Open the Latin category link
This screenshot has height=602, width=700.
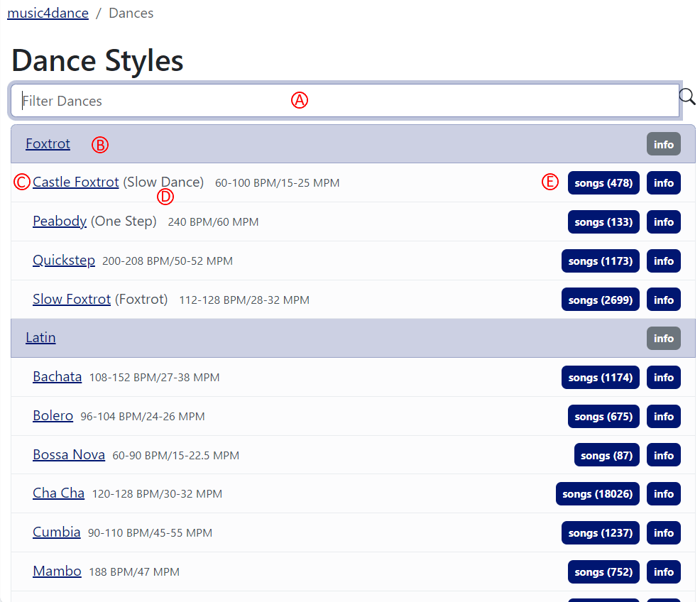point(40,337)
